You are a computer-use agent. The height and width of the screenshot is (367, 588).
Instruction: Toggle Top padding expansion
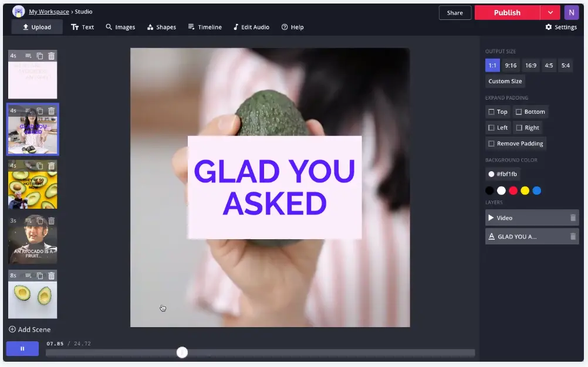point(498,112)
